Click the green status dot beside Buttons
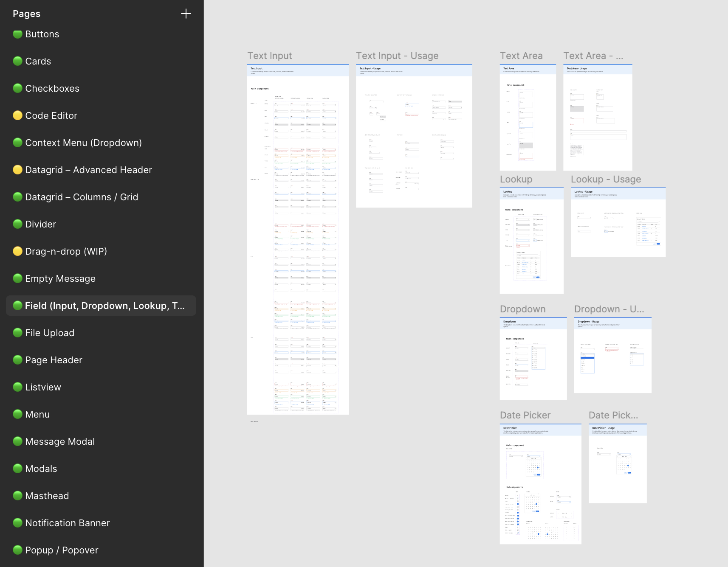 (17, 34)
